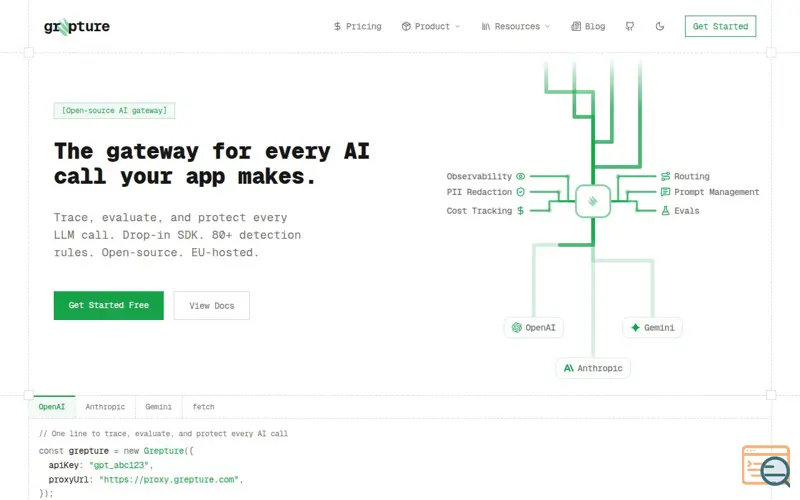Click the Cost Tracking label
This screenshot has width=800, height=500.
[x=479, y=211]
